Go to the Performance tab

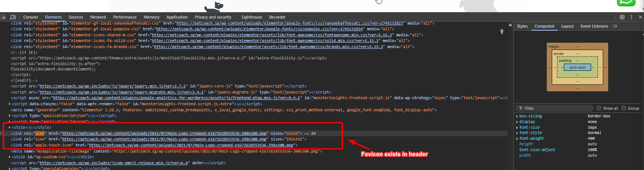(125, 17)
